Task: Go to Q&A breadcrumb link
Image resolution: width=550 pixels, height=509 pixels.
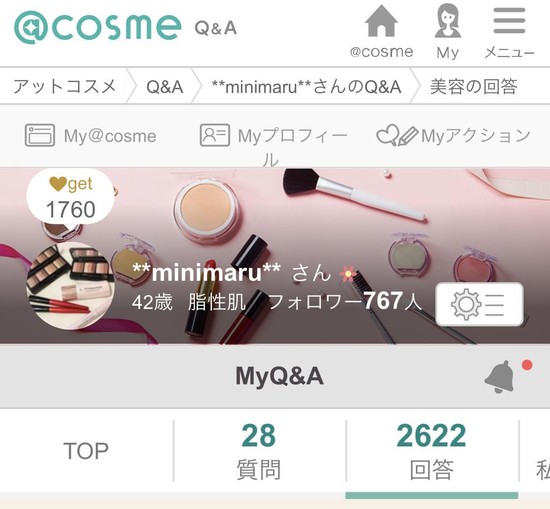Action: coord(165,87)
